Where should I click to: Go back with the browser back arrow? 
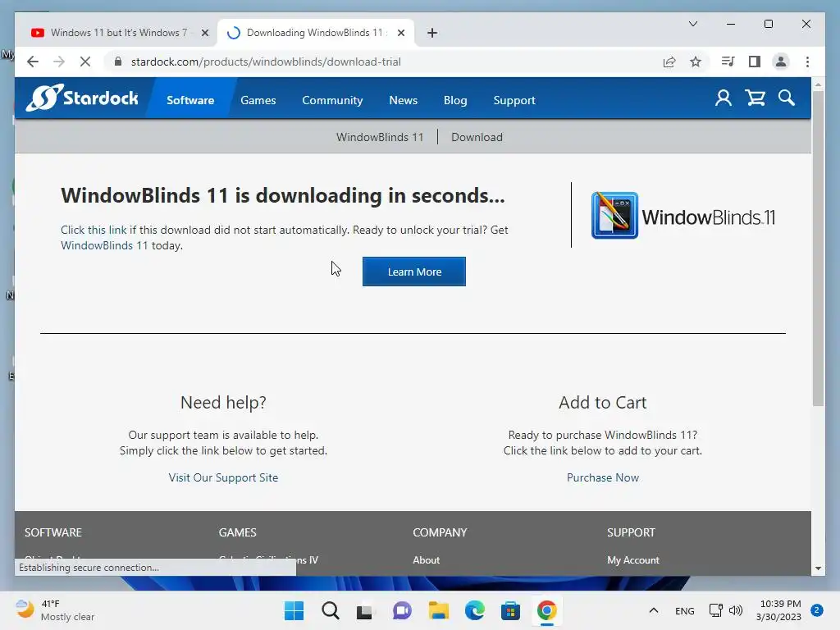click(33, 62)
